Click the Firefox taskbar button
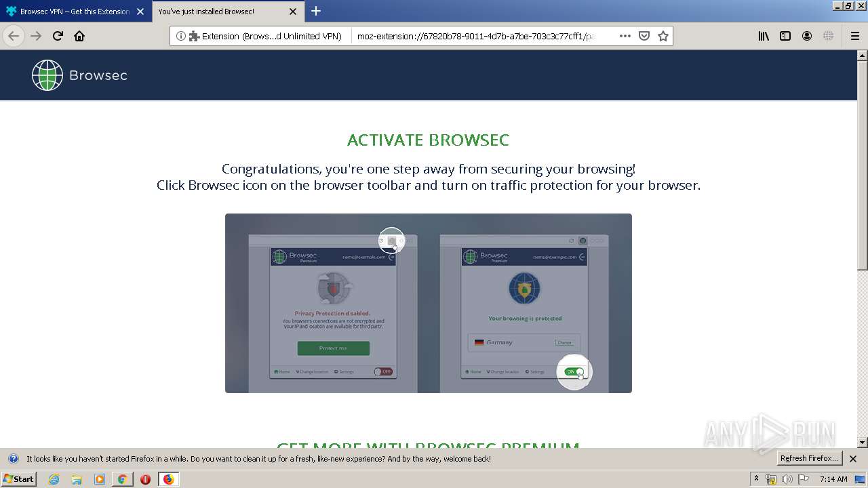Screen dimensions: 868x488 click(x=168, y=479)
